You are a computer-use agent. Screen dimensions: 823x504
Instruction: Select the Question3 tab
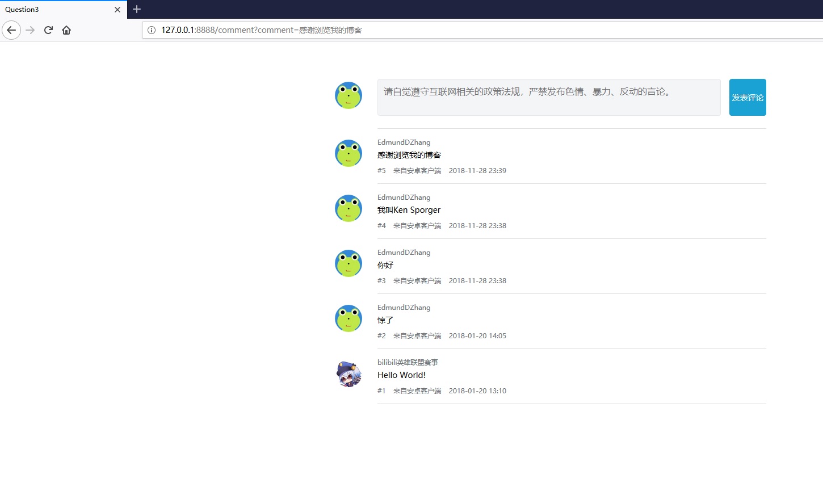click(62, 10)
